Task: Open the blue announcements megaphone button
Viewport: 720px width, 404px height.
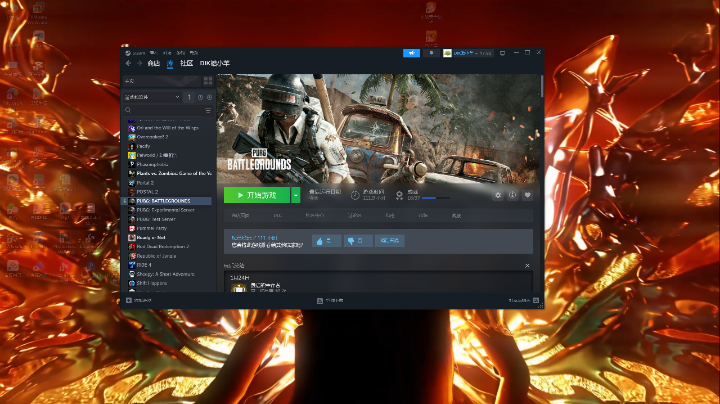Action: [411, 53]
